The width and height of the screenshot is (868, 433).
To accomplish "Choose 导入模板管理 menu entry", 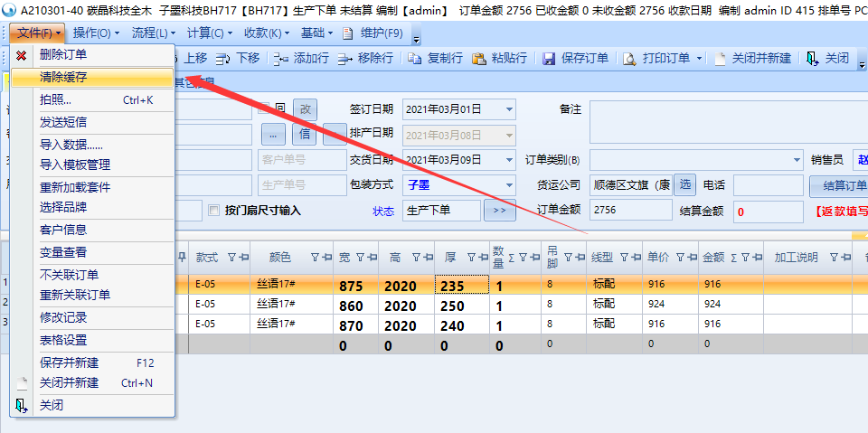I will pos(75,165).
